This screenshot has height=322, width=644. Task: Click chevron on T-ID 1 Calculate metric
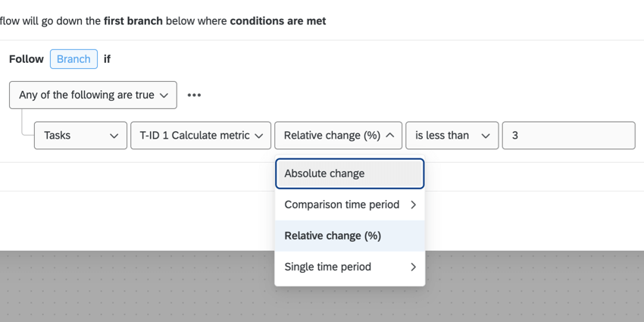pyautogui.click(x=258, y=136)
